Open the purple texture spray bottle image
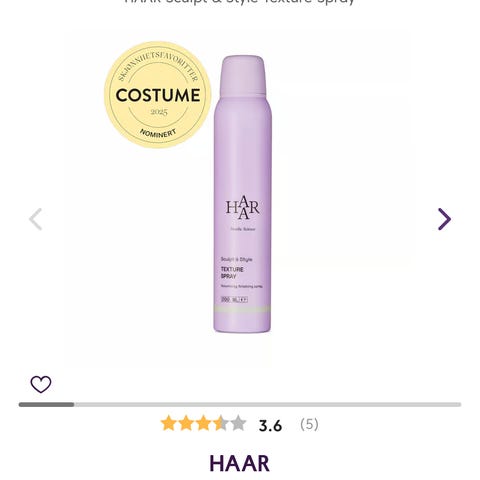 tap(242, 194)
